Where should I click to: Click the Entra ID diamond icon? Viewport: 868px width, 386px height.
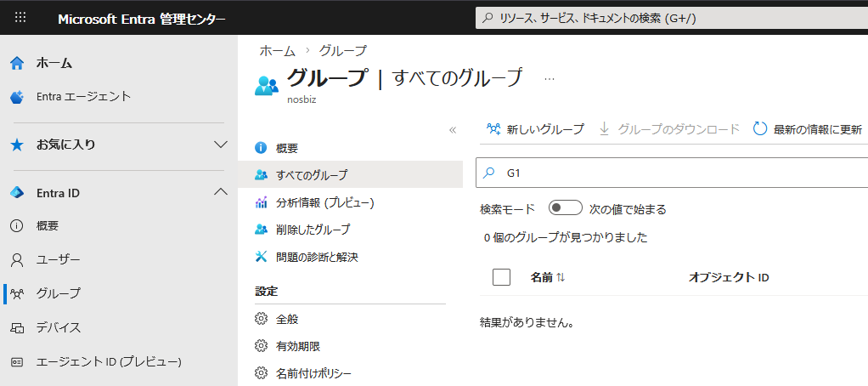click(17, 193)
